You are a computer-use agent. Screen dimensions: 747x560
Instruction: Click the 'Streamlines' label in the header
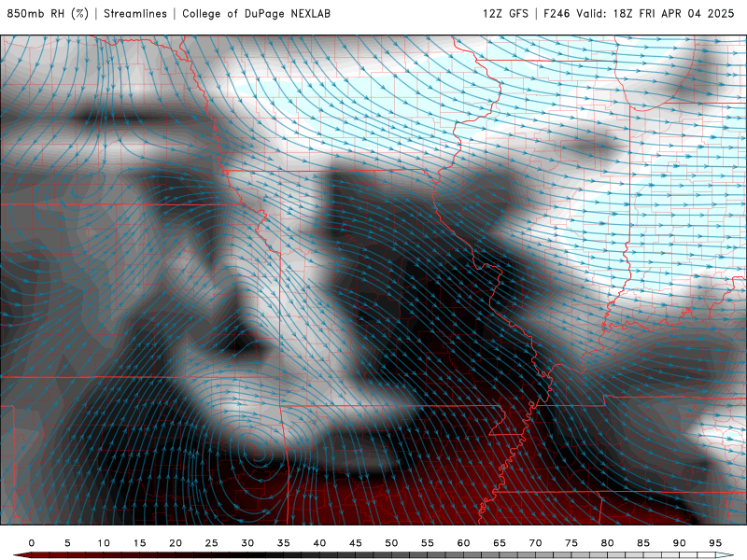click(135, 13)
